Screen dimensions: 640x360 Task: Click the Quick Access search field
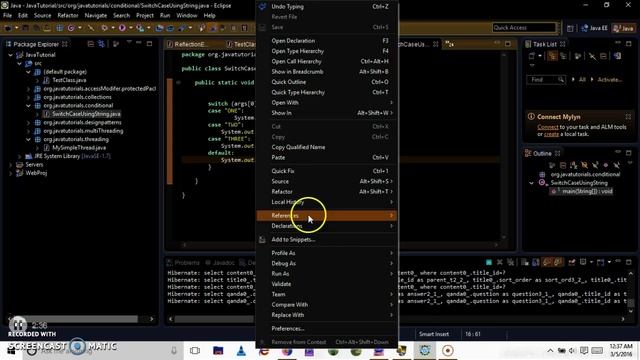click(524, 28)
